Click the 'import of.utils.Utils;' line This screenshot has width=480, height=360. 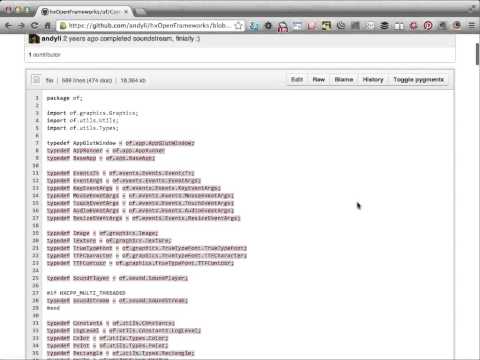[x=83, y=120]
